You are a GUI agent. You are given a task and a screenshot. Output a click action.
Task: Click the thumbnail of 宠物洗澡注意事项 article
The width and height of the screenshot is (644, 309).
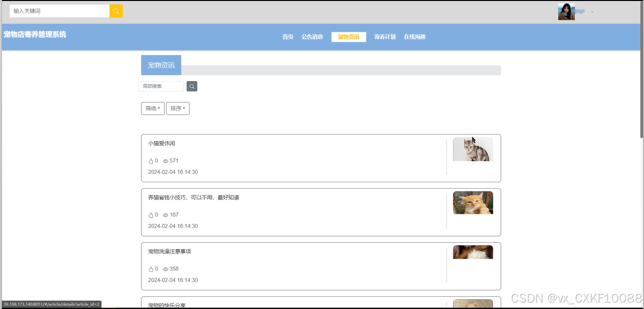[x=473, y=252]
